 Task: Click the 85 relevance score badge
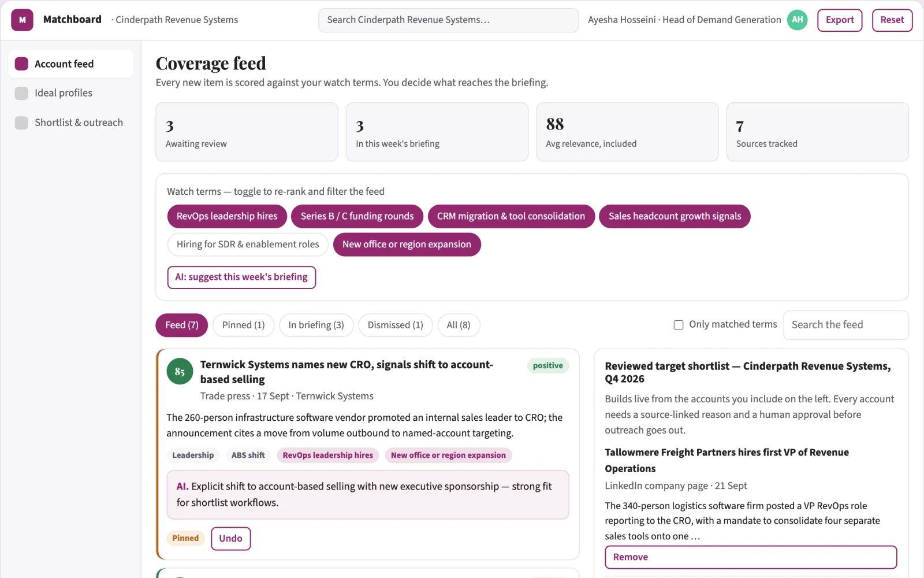click(180, 371)
